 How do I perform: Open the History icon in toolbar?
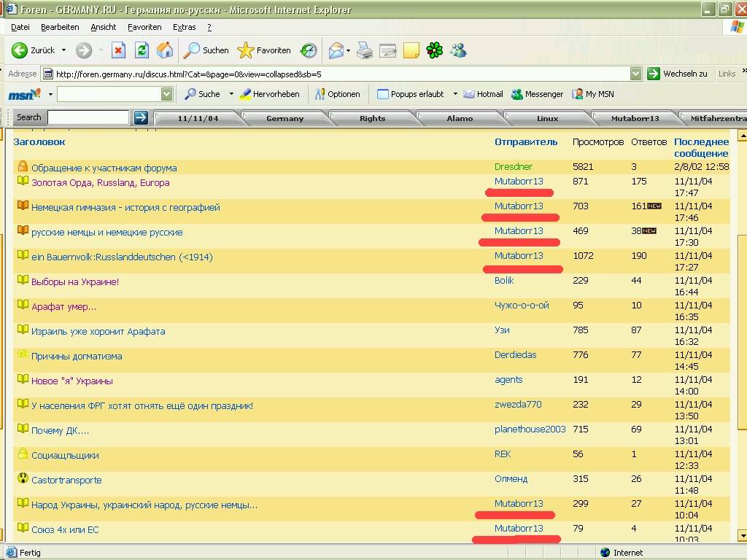point(309,50)
